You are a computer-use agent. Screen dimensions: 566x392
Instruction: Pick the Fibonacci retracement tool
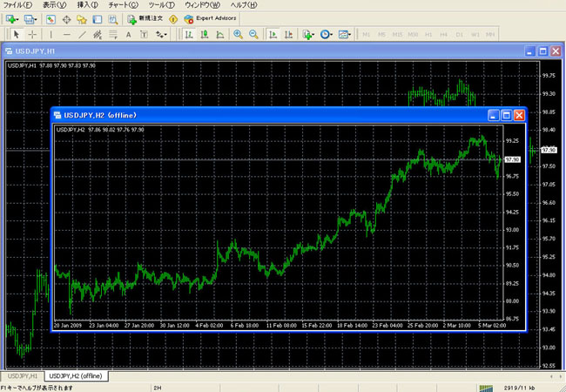[x=113, y=34]
